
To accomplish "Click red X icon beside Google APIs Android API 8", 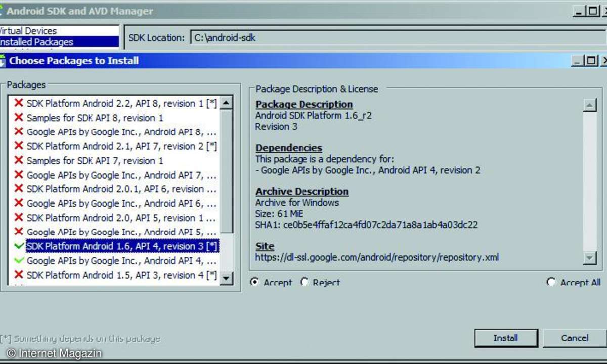I will 19,131.
